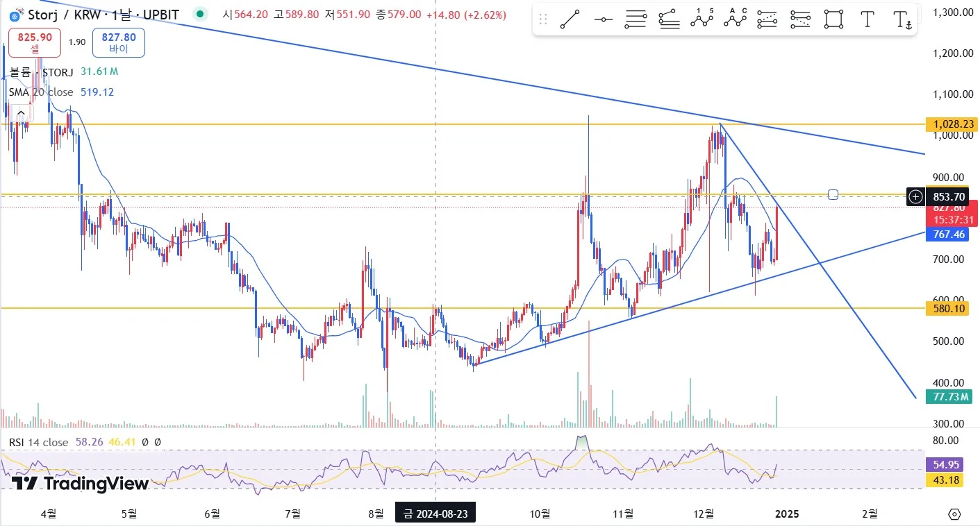This screenshot has height=526, width=980.
Task: Click the 589.80 high price value
Action: 301,15
